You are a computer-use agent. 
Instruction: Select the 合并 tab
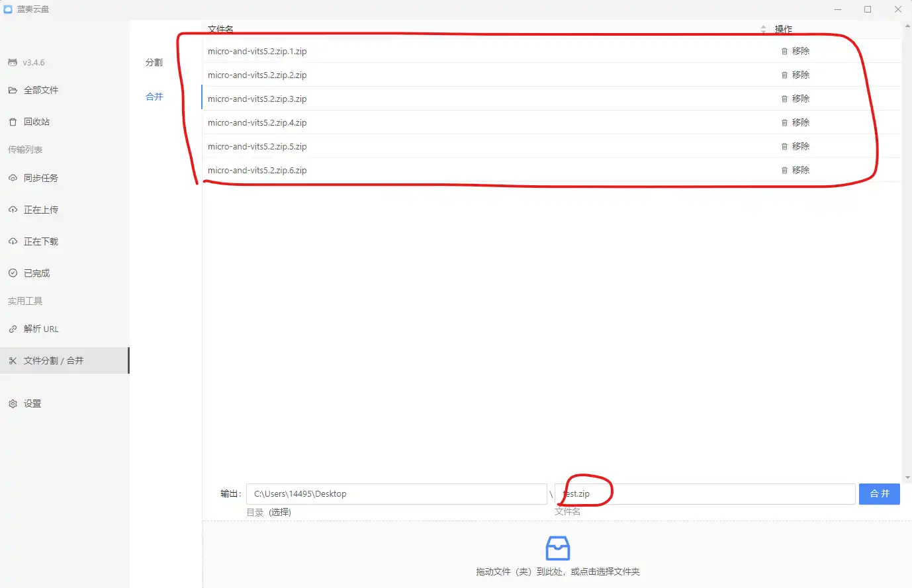click(154, 97)
